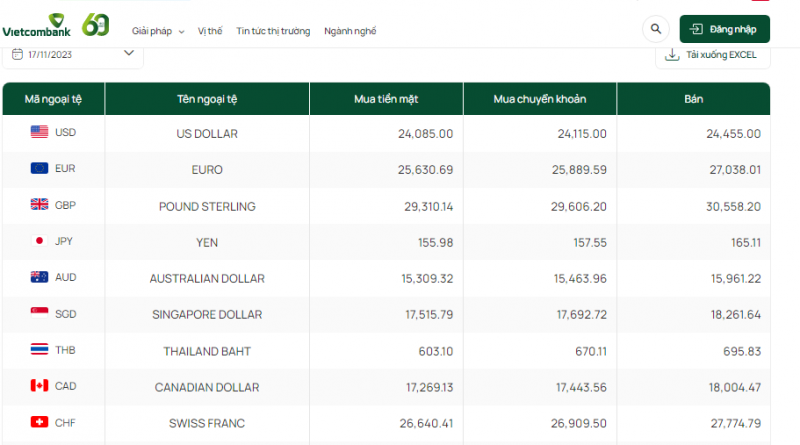Select the Canada flag icon for CAD
The height and width of the screenshot is (445, 800).
pyautogui.click(x=40, y=386)
